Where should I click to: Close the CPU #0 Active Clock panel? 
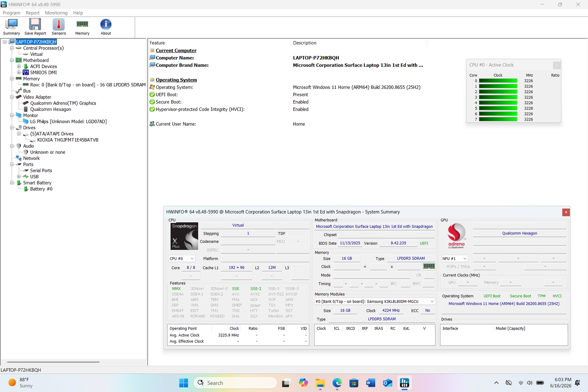557,65
